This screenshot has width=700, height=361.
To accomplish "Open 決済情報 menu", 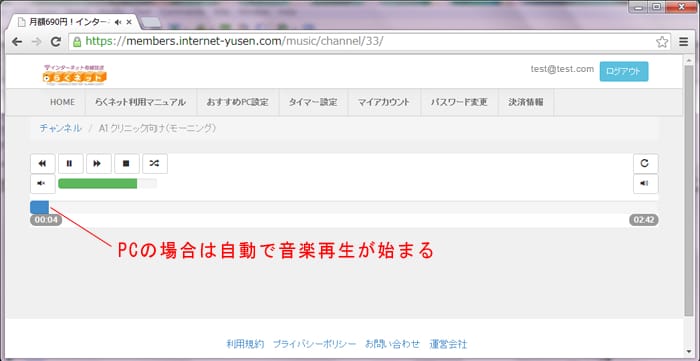I will pyautogui.click(x=526, y=102).
